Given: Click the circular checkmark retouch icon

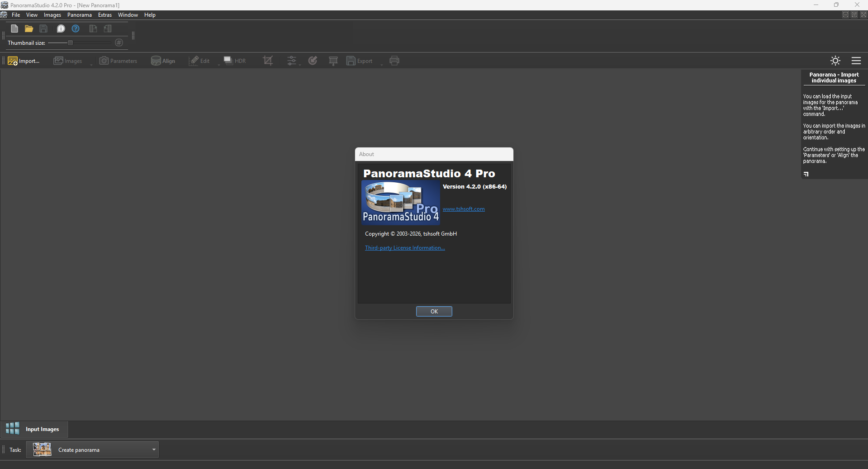Looking at the screenshot, I should pos(313,61).
